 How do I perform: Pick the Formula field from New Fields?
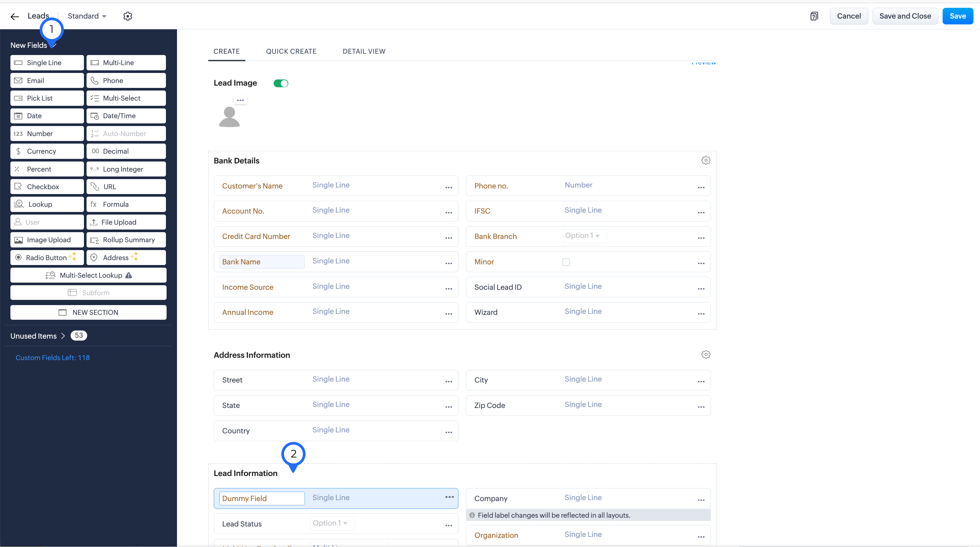[126, 204]
